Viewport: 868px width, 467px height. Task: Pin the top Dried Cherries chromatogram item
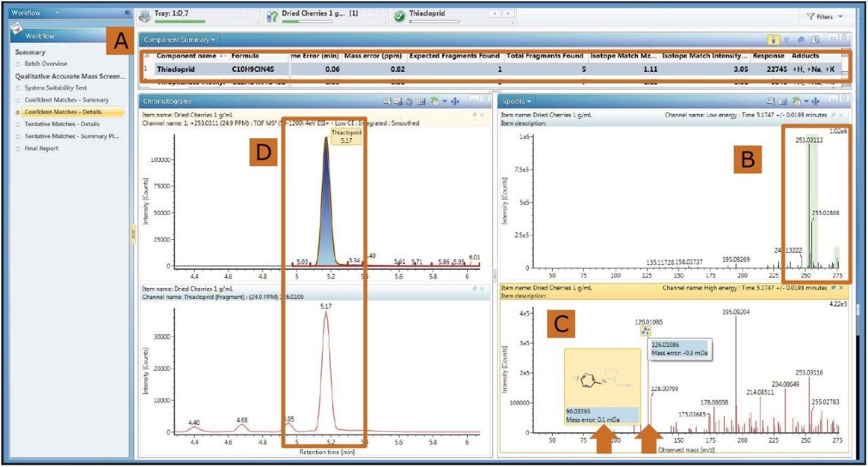(474, 115)
